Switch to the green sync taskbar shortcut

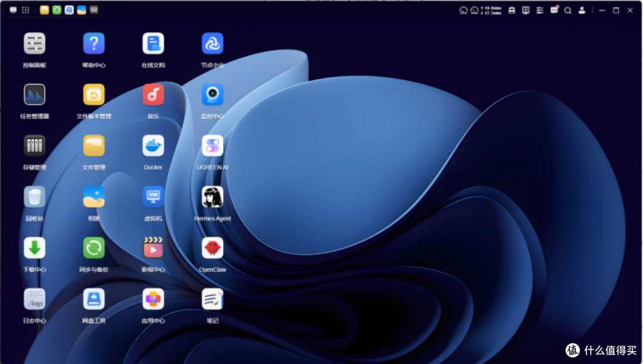click(x=57, y=10)
